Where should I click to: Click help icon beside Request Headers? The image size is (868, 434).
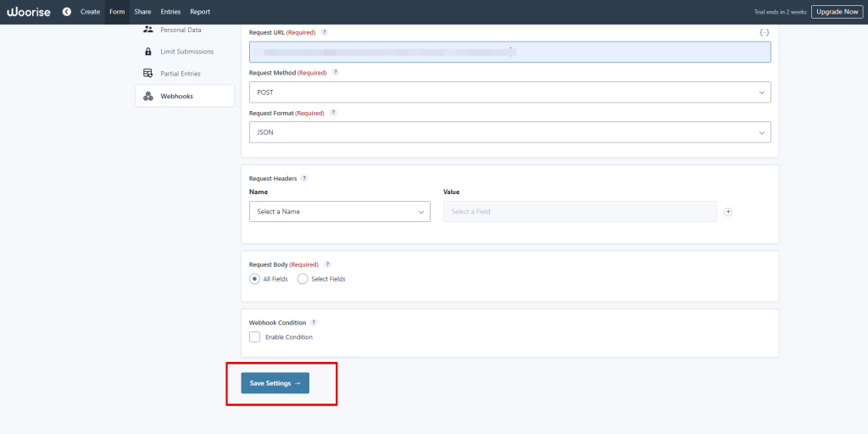click(304, 179)
